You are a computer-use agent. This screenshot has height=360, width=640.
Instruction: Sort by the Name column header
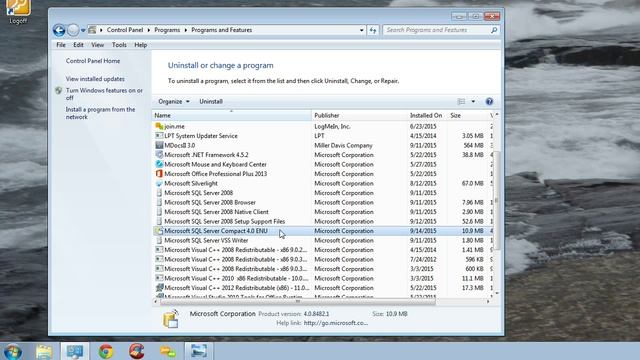pyautogui.click(x=232, y=116)
